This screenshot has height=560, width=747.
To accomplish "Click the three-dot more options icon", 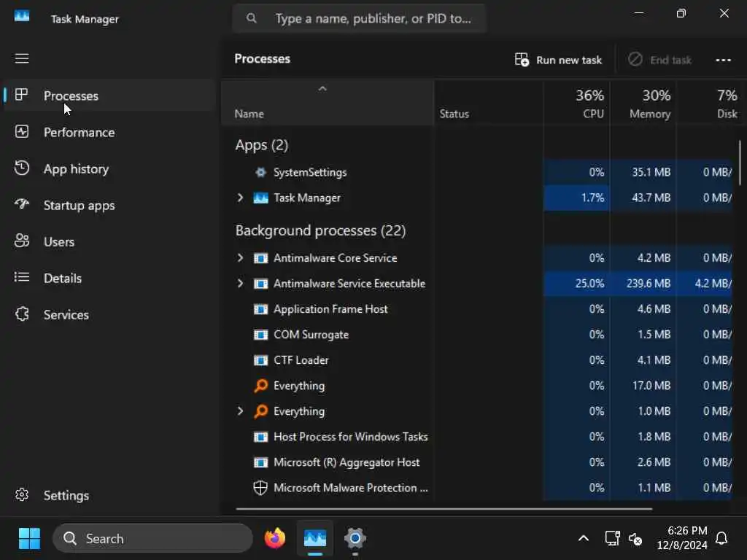I will pos(723,60).
